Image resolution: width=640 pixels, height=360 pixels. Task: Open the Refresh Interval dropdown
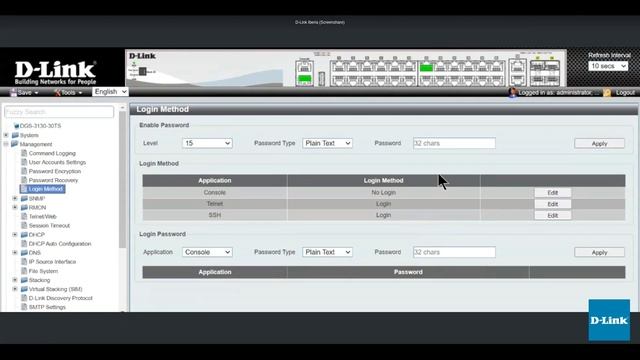(608, 66)
